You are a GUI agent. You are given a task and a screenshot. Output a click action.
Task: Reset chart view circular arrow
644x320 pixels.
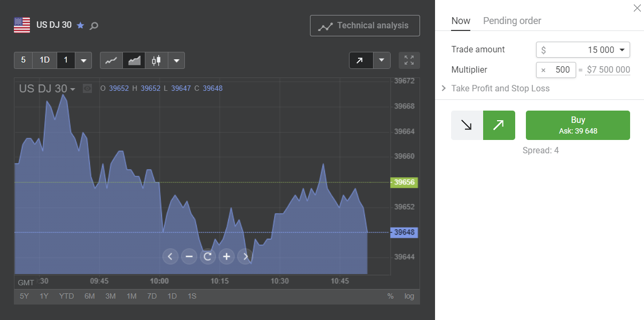click(207, 256)
